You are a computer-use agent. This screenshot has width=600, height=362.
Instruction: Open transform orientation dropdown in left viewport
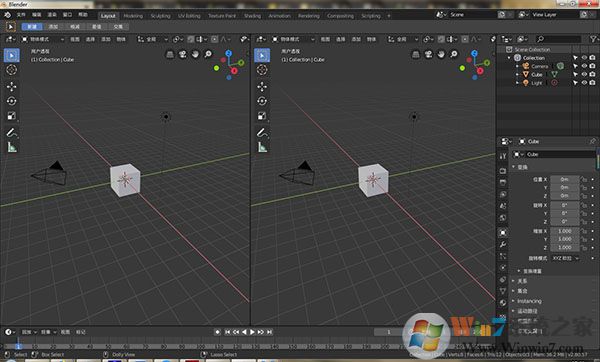[x=153, y=39]
